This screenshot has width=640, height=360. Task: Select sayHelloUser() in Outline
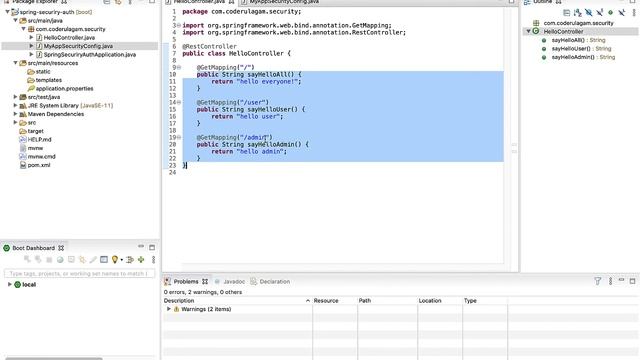(x=581, y=49)
